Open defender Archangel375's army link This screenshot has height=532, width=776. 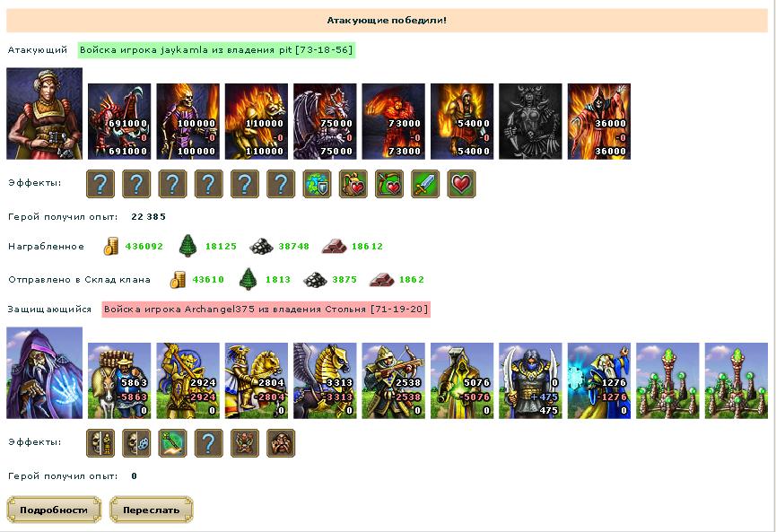(266, 310)
